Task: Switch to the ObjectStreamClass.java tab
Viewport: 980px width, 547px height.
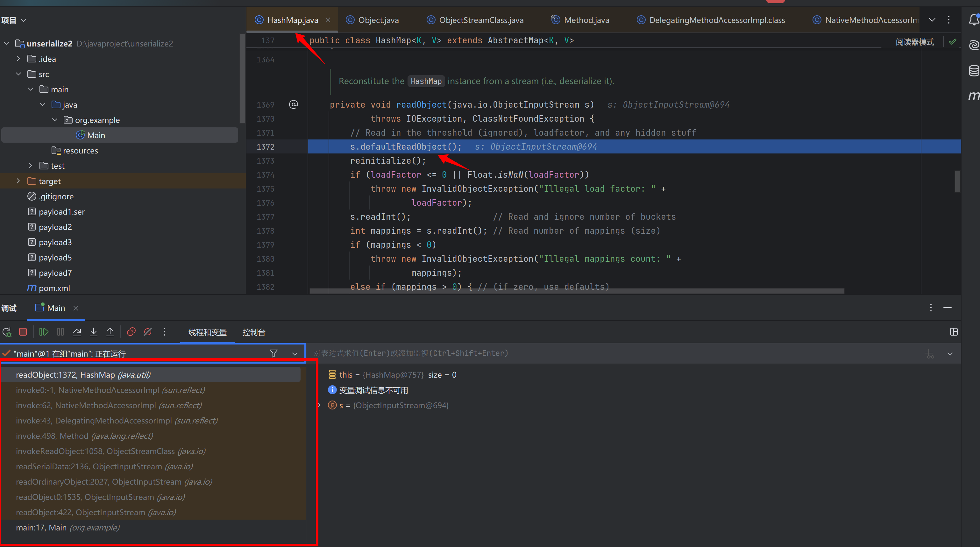Action: pos(481,20)
